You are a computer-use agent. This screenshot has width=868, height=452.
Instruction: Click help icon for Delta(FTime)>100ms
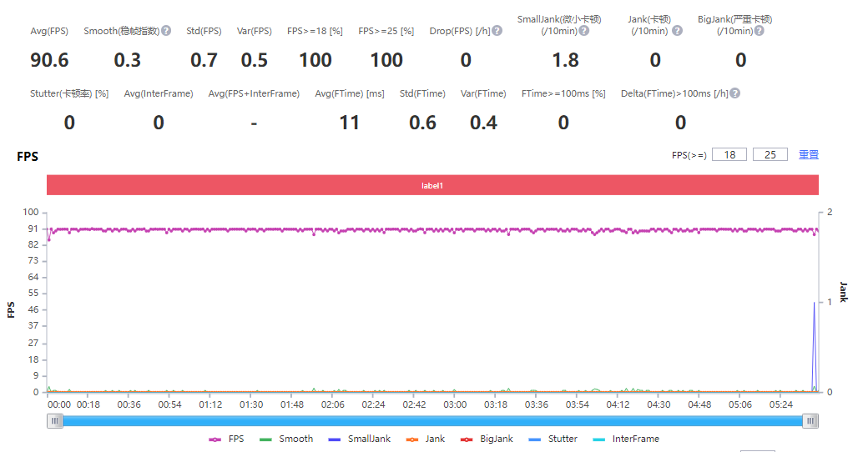tap(735, 93)
